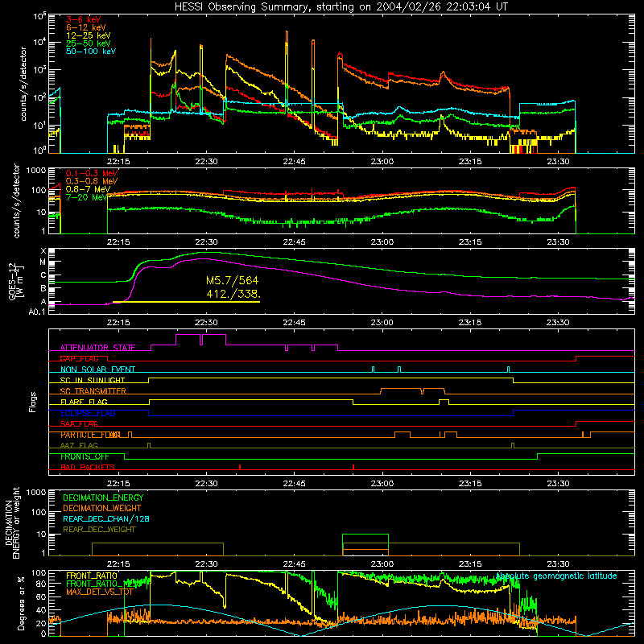644x644 pixels.
Task: Click the Degrees or % axis title
Action: coord(21,603)
